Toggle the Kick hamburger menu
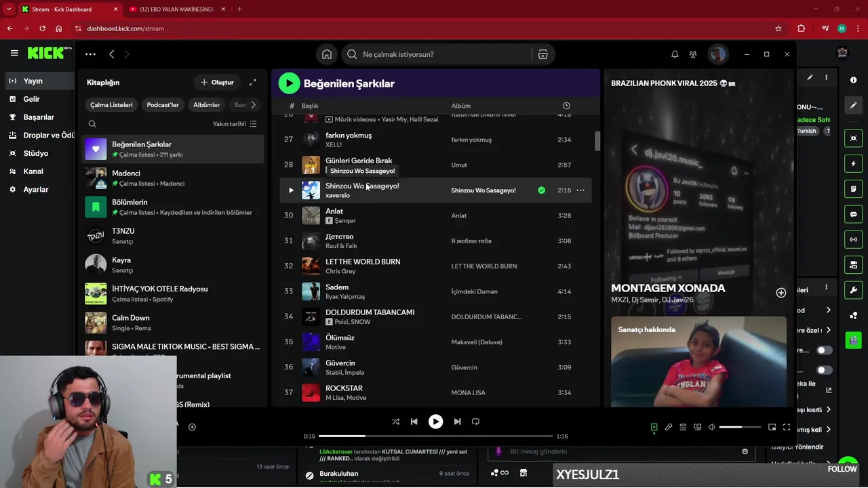Image resolution: width=868 pixels, height=488 pixels. click(x=14, y=53)
